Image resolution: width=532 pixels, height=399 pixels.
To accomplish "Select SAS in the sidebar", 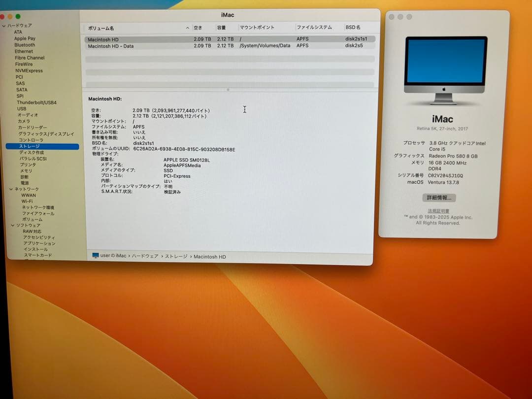I will coord(20,83).
